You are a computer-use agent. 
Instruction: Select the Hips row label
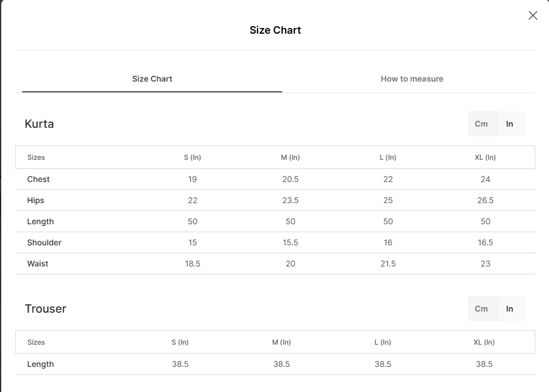[x=35, y=200]
